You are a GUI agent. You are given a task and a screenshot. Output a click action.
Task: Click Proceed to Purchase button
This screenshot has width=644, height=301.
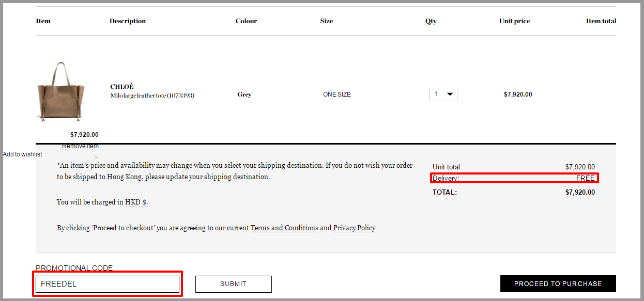pos(558,284)
